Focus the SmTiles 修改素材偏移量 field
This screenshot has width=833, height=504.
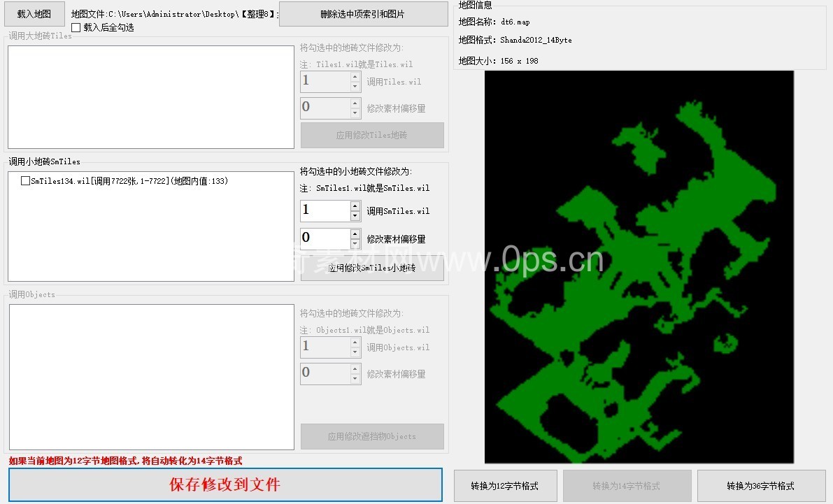(x=325, y=239)
